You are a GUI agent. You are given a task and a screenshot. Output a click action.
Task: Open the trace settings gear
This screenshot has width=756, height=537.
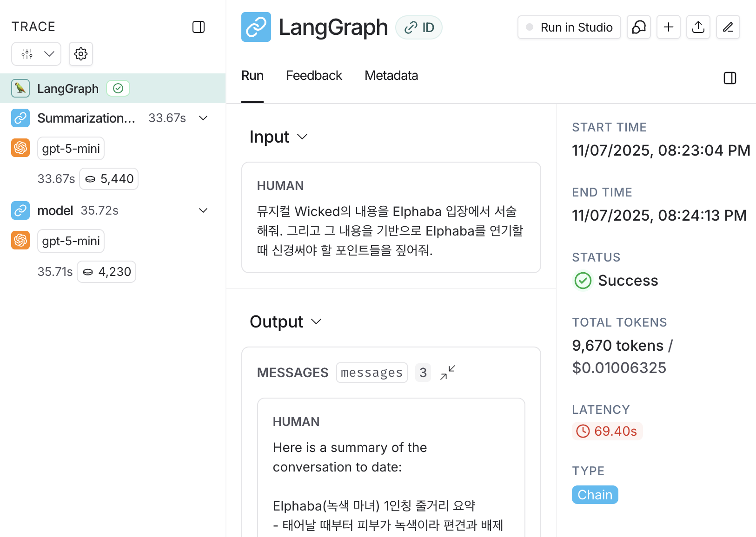[81, 54]
